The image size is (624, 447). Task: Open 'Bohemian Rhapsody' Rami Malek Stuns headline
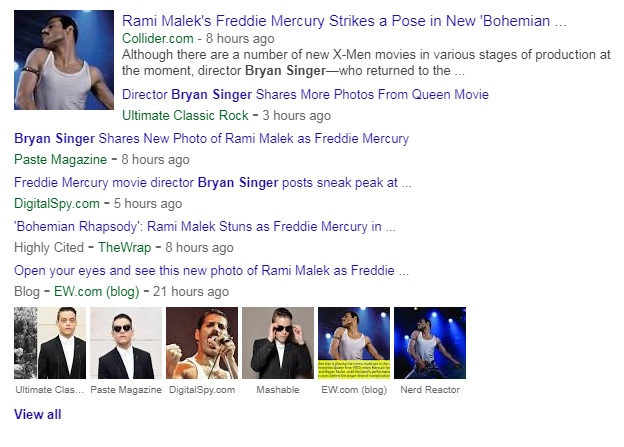pyautogui.click(x=204, y=227)
